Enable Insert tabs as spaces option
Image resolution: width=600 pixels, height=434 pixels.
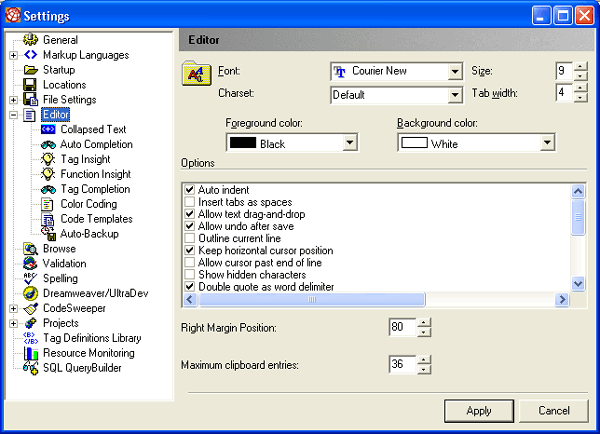tap(190, 202)
